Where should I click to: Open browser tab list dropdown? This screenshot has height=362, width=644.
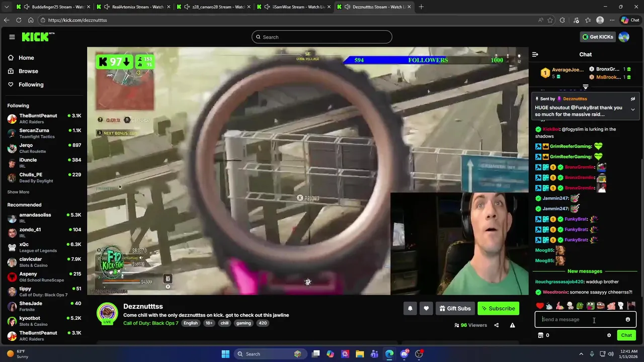6,7
